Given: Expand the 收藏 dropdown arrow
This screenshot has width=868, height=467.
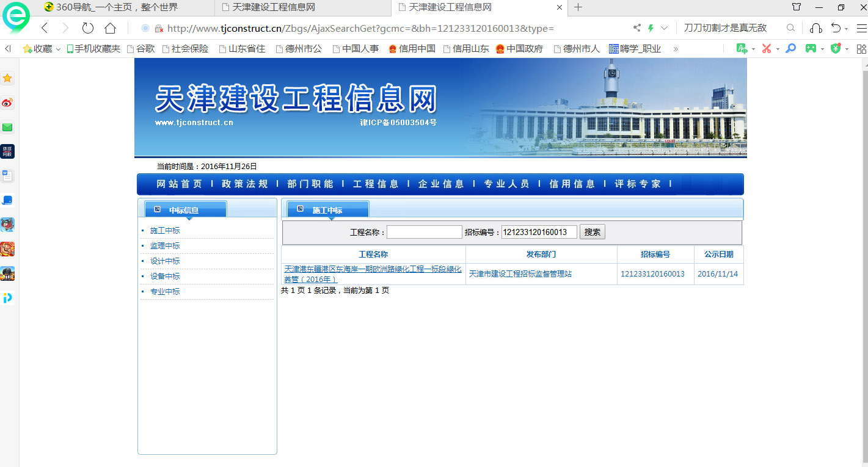Looking at the screenshot, I should (58, 49).
